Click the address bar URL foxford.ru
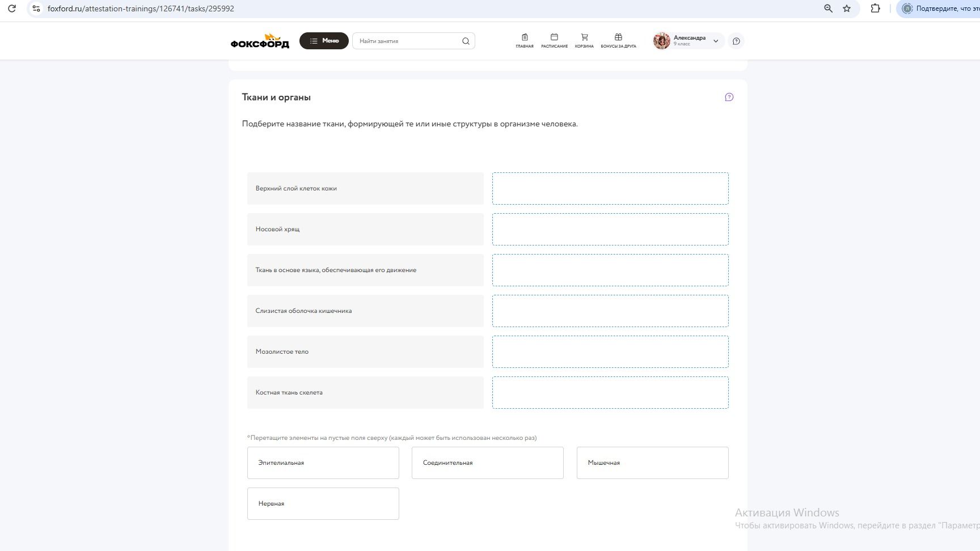 tap(141, 9)
